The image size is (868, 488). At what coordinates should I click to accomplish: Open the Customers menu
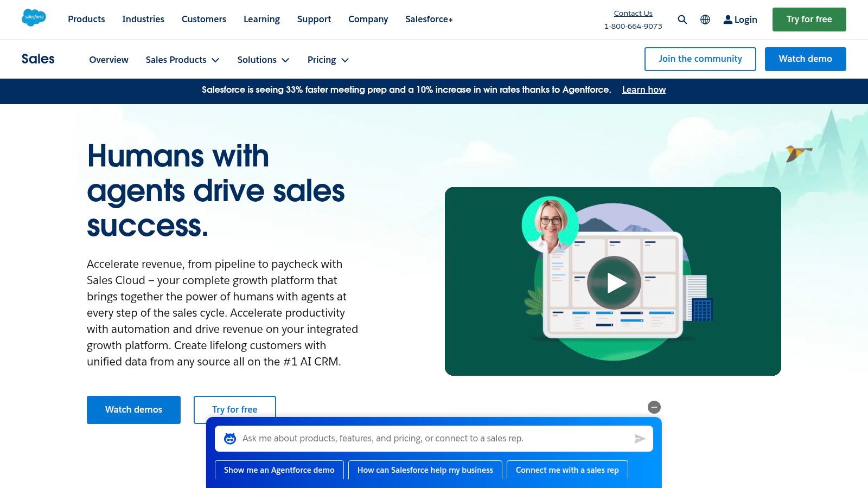pyautogui.click(x=204, y=19)
